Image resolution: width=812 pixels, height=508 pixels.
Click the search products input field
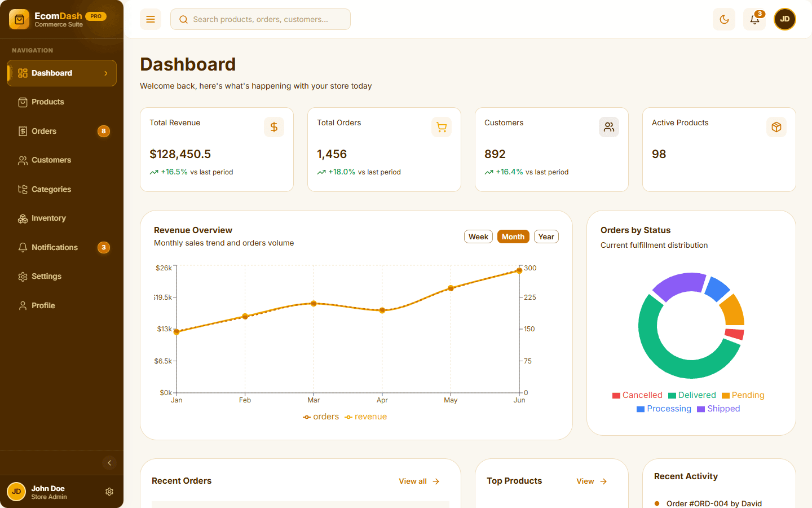pyautogui.click(x=261, y=19)
